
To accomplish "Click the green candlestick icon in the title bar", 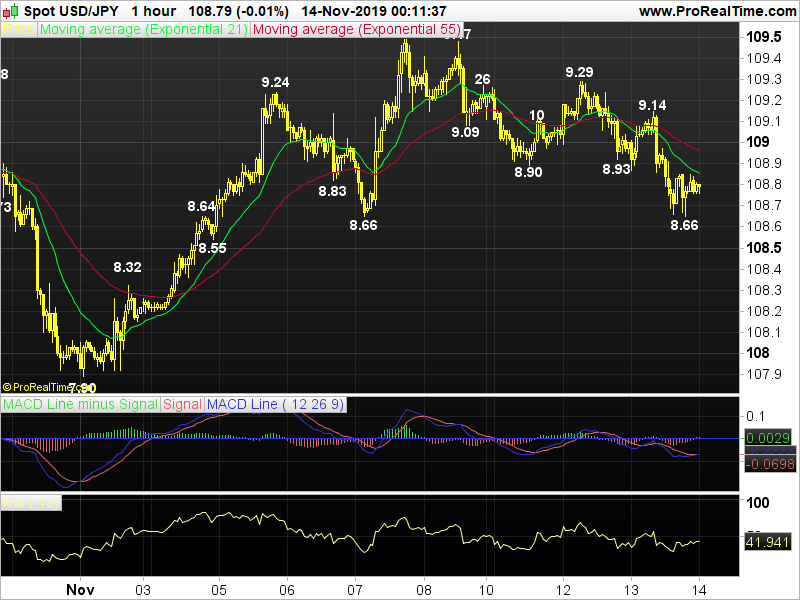I will (14, 10).
